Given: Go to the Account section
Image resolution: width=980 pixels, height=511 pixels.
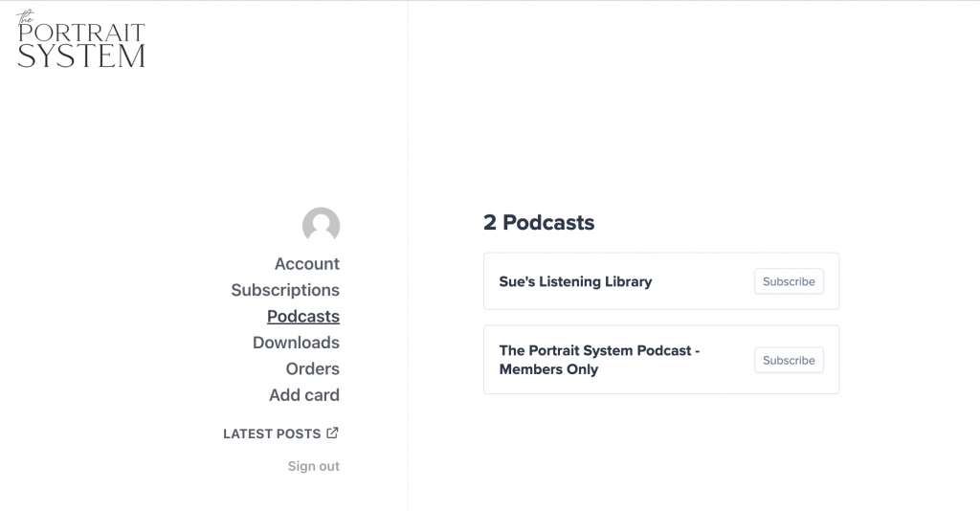Looking at the screenshot, I should [x=307, y=263].
